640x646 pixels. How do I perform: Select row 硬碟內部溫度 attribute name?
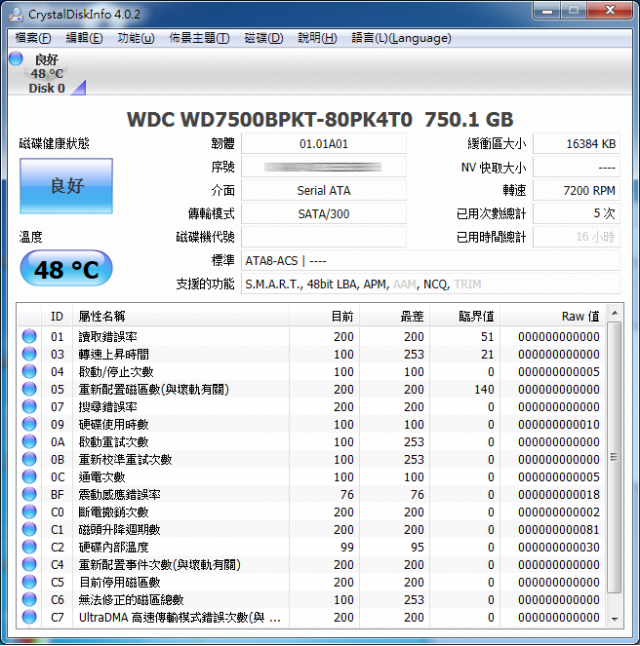pos(113,547)
